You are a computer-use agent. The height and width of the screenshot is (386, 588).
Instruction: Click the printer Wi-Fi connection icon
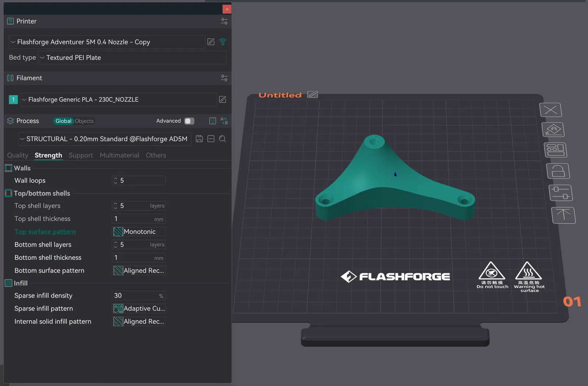click(x=223, y=42)
